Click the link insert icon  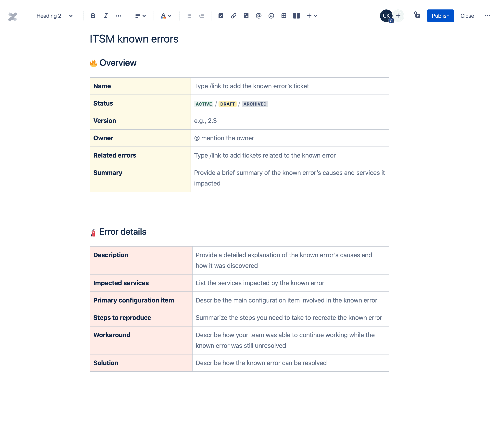click(233, 16)
